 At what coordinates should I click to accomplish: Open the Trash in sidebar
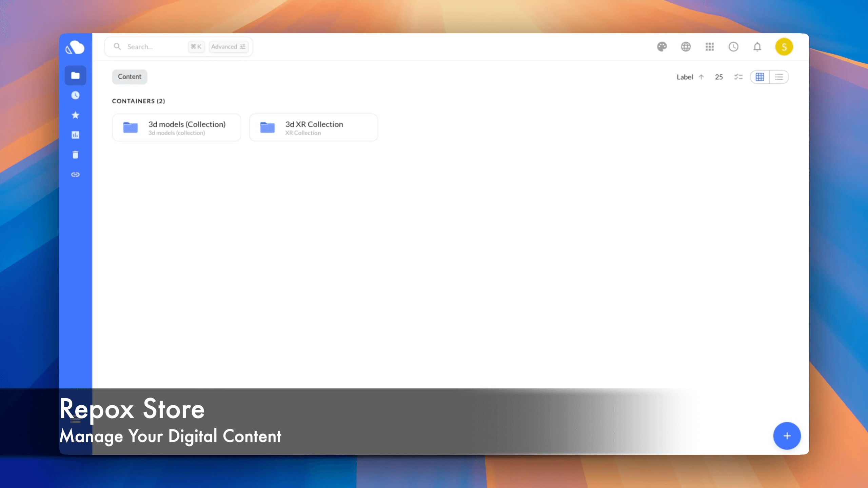(75, 155)
